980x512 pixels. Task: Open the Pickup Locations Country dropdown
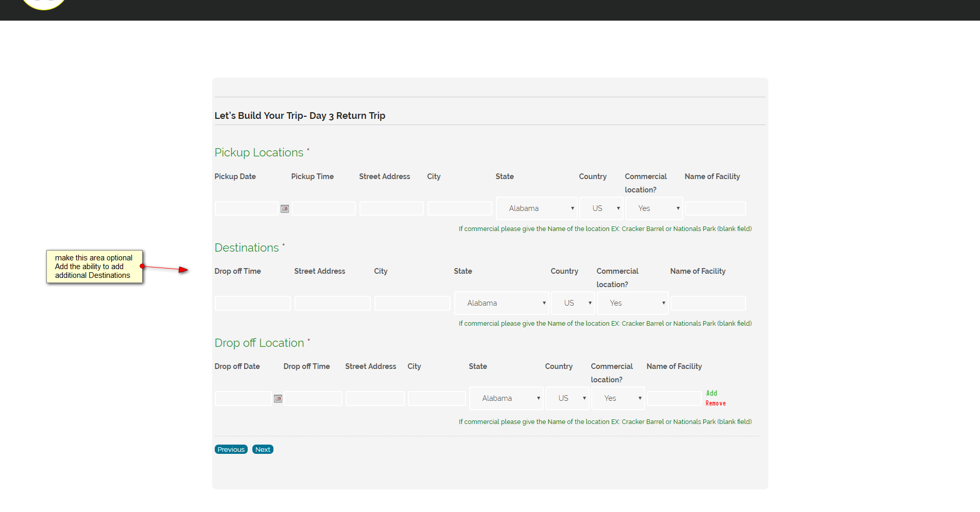coord(602,208)
